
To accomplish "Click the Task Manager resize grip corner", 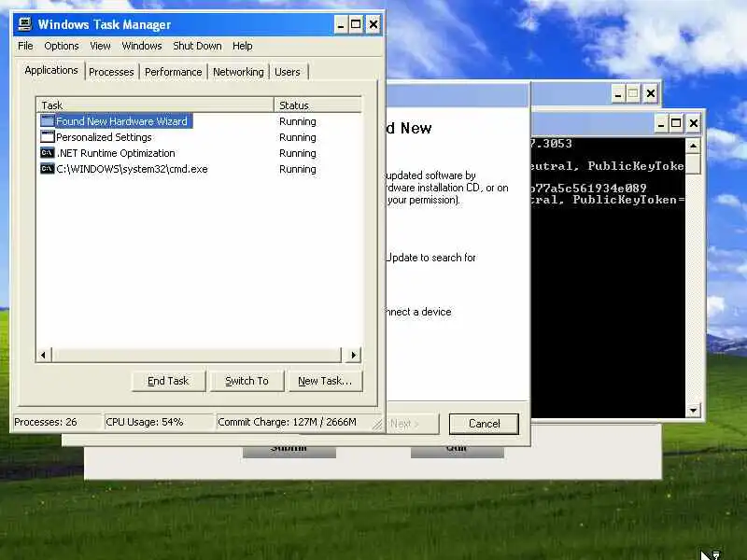I will coord(377,424).
